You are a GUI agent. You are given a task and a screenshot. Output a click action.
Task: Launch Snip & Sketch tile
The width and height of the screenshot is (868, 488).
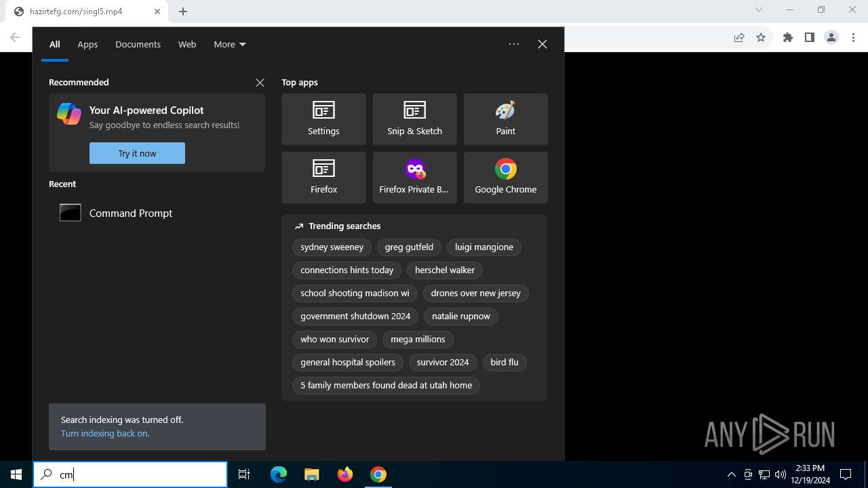click(414, 119)
